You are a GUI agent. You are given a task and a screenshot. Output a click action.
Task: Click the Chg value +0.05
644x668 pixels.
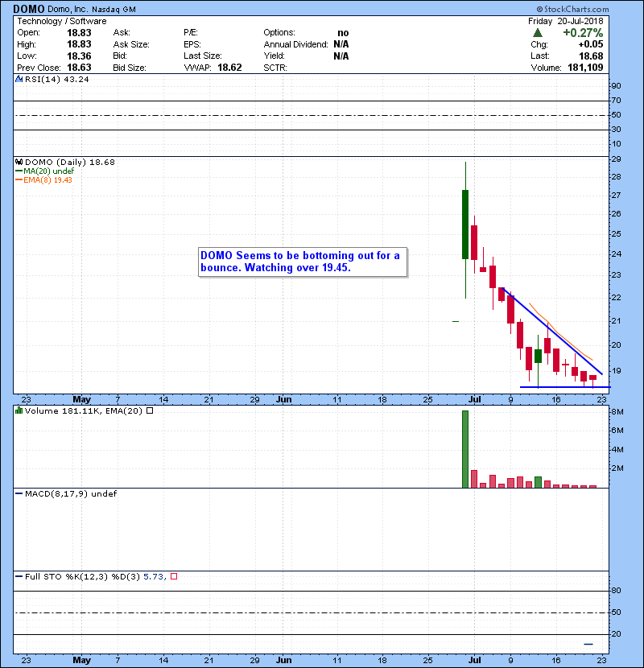coord(590,44)
